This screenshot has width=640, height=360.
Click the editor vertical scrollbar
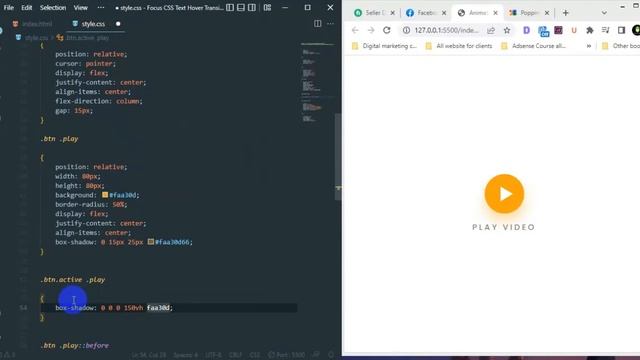pos(338,157)
